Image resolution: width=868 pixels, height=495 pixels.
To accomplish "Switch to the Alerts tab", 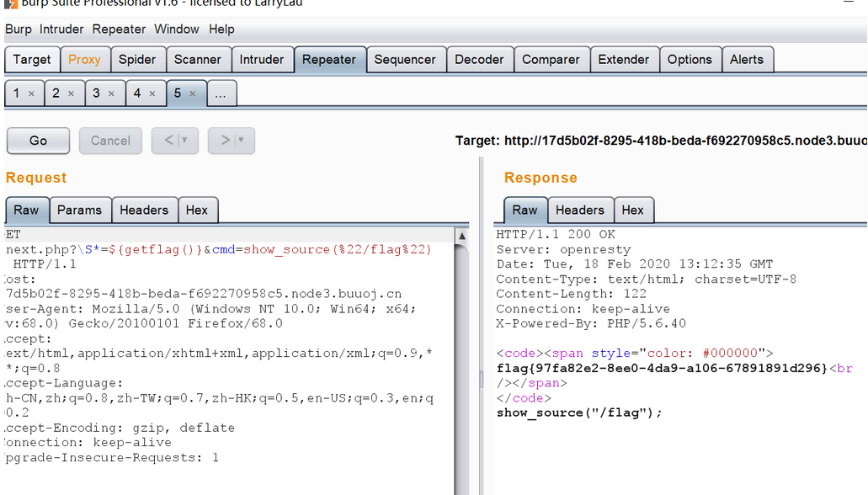I will coord(747,60).
